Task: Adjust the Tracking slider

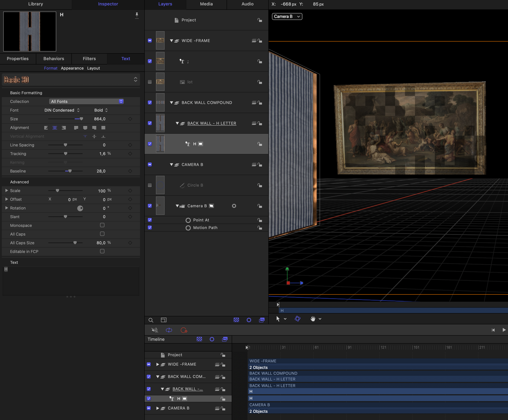Action: point(65,153)
